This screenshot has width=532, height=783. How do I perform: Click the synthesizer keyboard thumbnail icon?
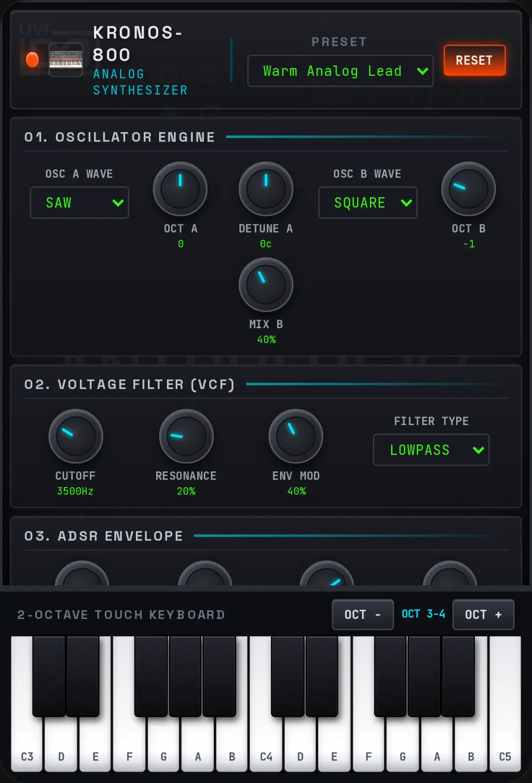[66, 60]
